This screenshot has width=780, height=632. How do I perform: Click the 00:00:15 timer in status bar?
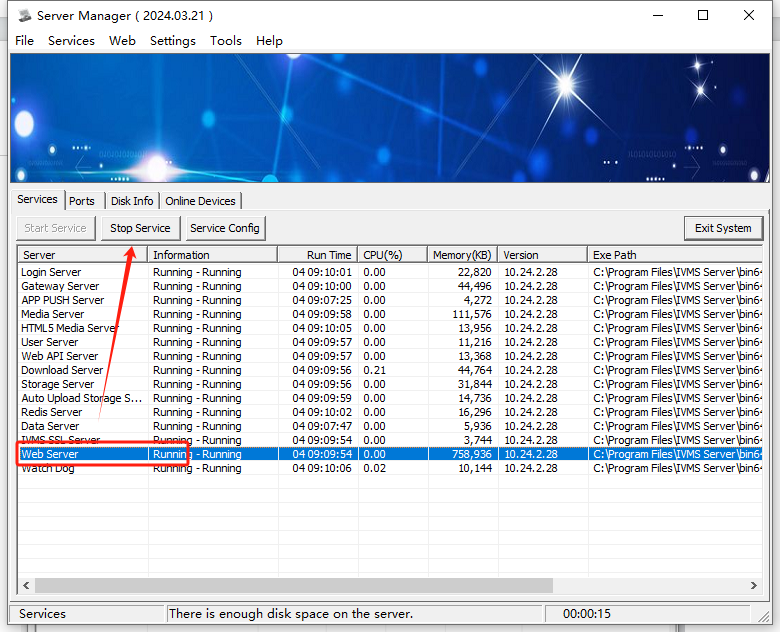click(x=586, y=614)
